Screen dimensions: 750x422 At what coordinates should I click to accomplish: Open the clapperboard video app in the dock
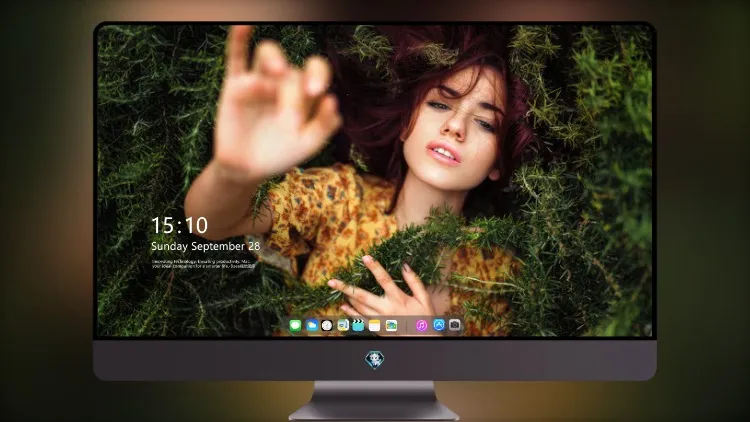(358, 326)
